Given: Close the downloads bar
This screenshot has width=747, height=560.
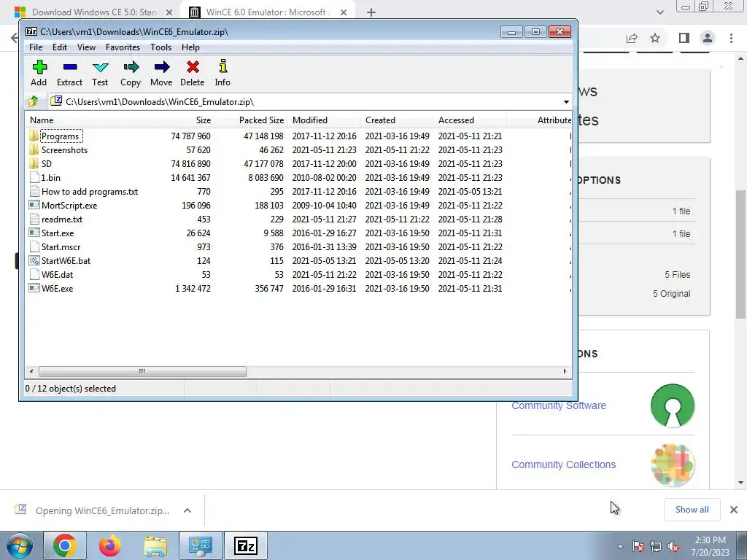Looking at the screenshot, I should pos(734,510).
